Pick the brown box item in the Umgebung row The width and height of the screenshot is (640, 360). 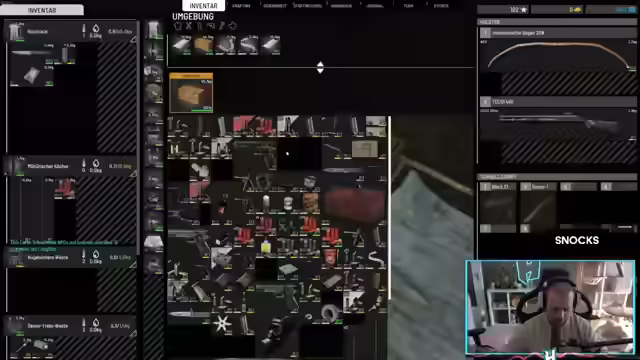click(204, 44)
